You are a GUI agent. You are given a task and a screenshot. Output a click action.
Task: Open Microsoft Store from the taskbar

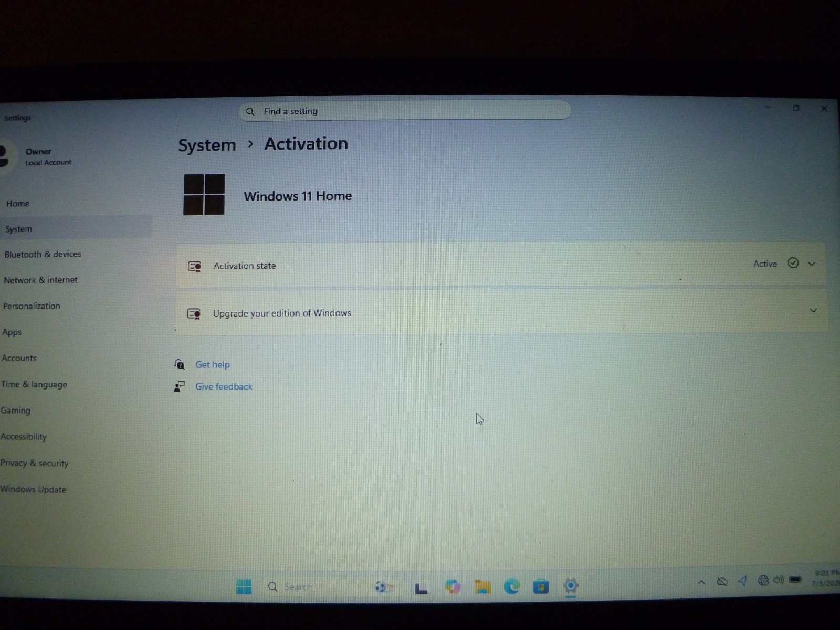(541, 586)
